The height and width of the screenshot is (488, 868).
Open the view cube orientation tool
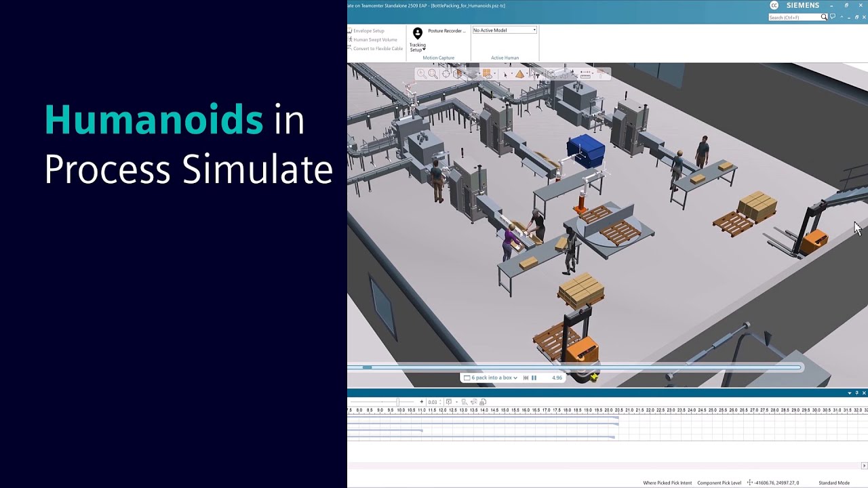[458, 73]
